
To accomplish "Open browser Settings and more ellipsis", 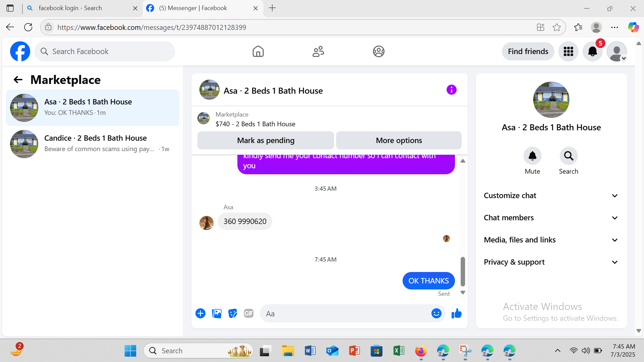I will point(614,27).
